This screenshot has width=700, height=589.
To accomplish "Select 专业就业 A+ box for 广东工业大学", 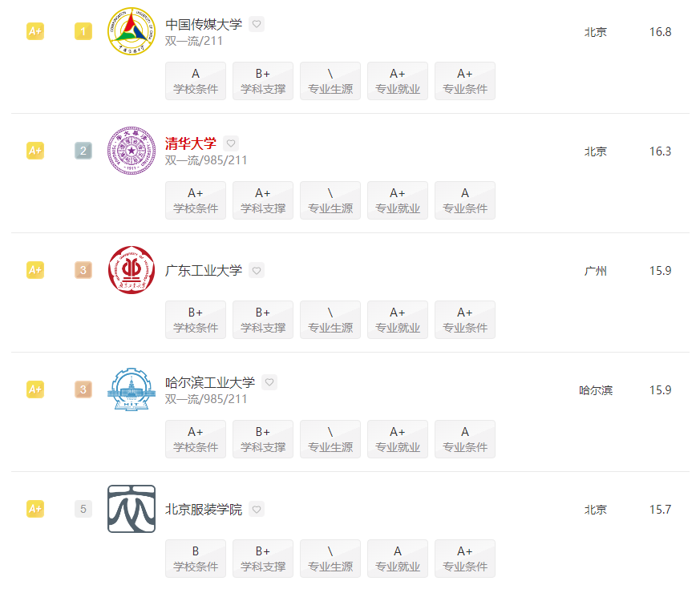I will coord(398,320).
